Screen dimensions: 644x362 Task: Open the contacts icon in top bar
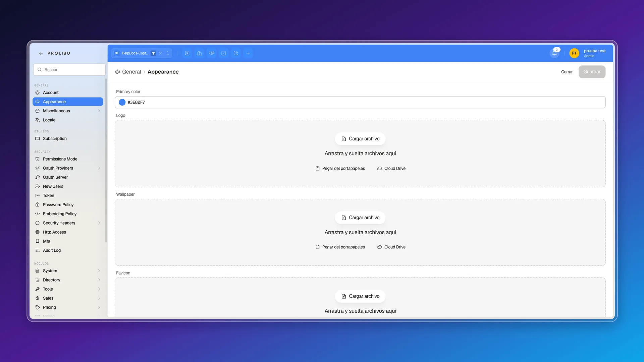click(x=187, y=53)
